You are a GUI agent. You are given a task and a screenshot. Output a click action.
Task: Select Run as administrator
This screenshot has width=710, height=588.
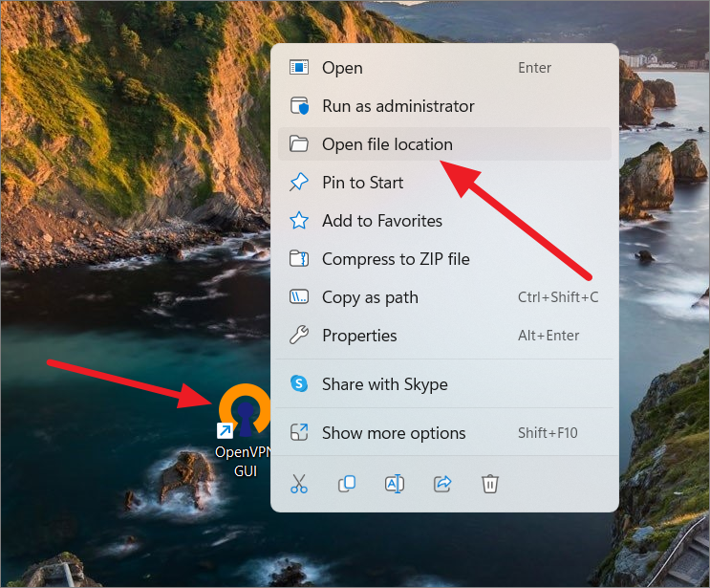tap(444, 106)
